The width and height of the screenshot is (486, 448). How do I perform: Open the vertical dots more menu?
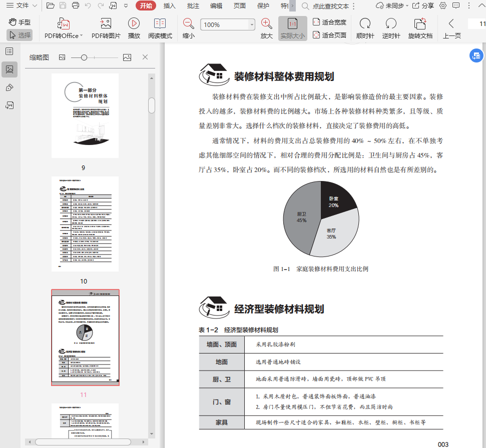pyautogui.click(x=468, y=5)
